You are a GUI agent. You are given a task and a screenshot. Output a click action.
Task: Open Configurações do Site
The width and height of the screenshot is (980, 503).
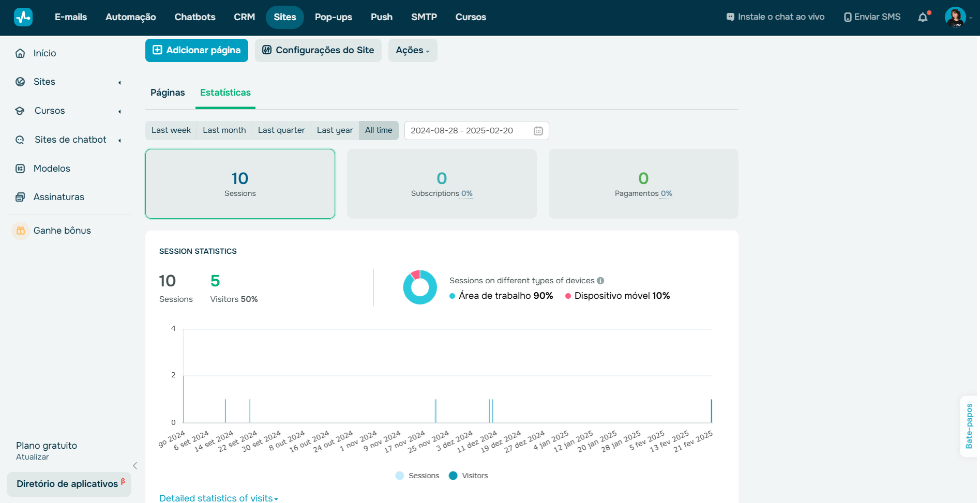(x=318, y=50)
